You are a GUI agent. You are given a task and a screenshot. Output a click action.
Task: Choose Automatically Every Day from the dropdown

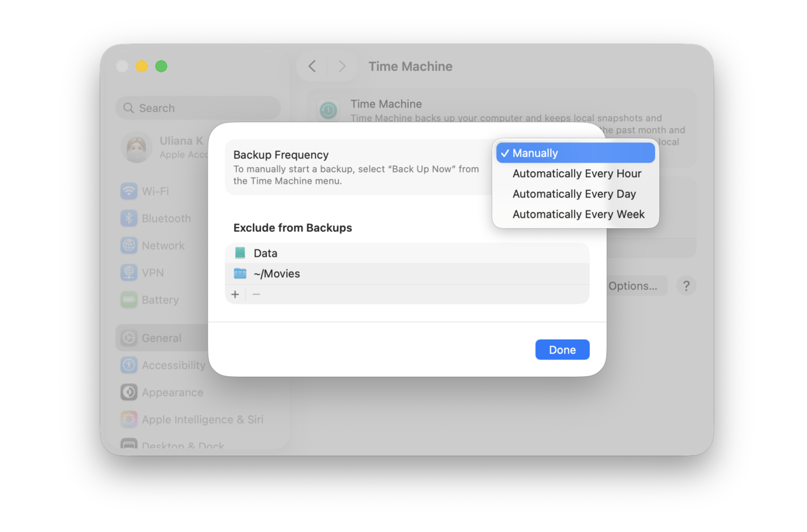pyautogui.click(x=575, y=194)
